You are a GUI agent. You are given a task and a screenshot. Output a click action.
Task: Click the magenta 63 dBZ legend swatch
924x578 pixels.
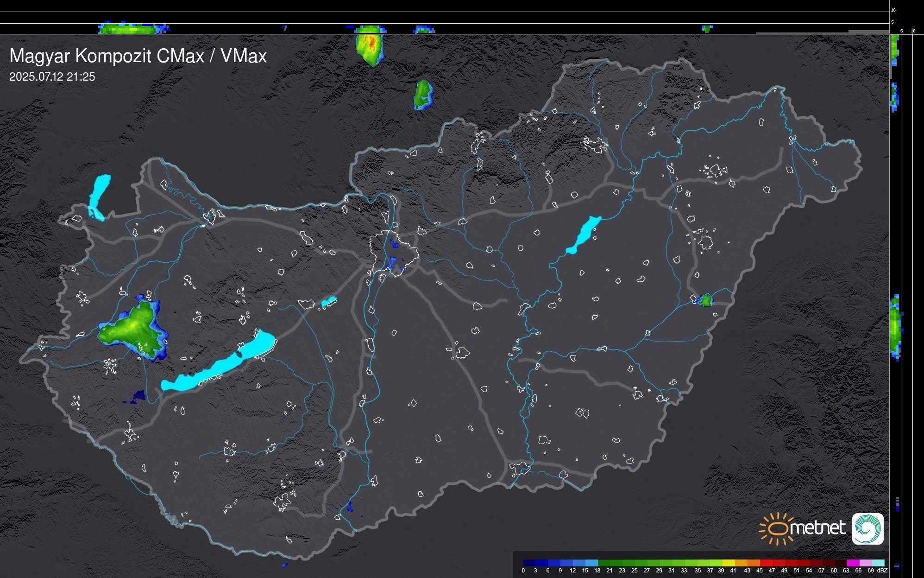coord(853,563)
